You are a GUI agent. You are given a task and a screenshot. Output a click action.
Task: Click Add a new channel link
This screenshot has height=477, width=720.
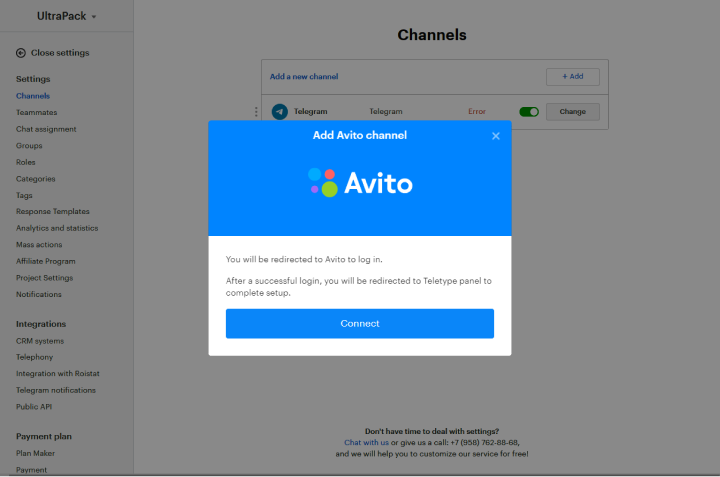coord(304,76)
